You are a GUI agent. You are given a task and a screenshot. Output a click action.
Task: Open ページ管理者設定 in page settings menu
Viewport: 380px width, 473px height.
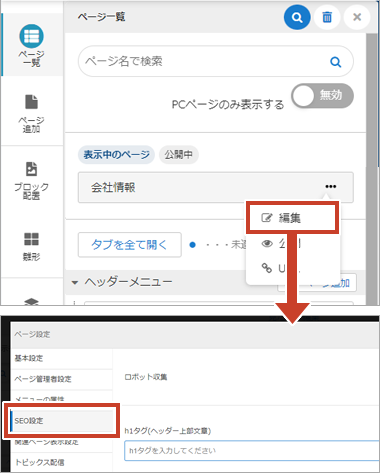click(62, 379)
